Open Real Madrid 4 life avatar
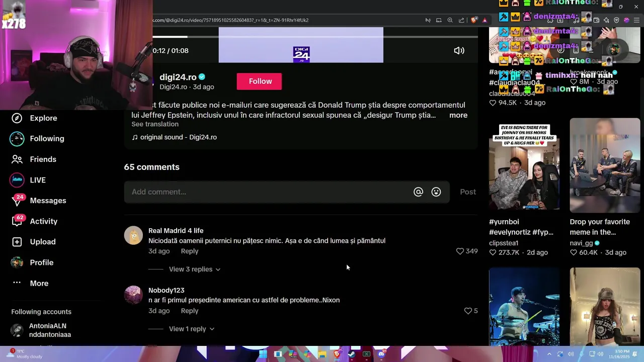This screenshot has width=644, height=362. click(133, 235)
